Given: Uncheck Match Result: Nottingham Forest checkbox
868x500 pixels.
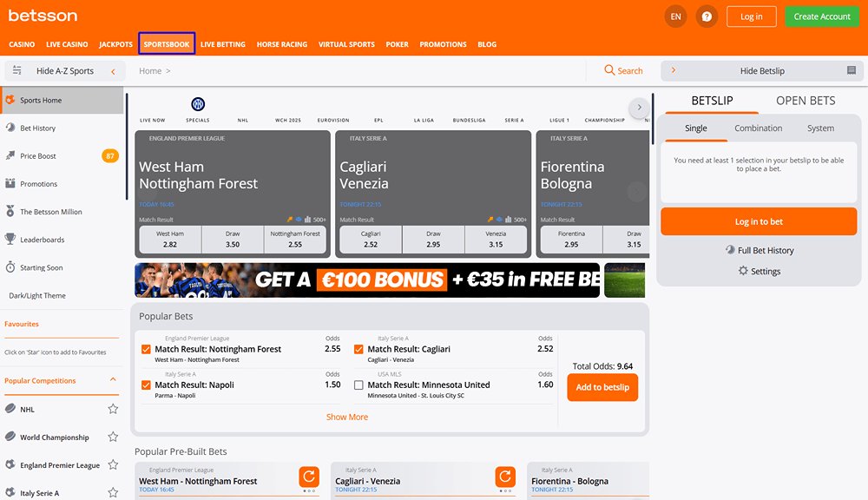Looking at the screenshot, I should [x=146, y=349].
